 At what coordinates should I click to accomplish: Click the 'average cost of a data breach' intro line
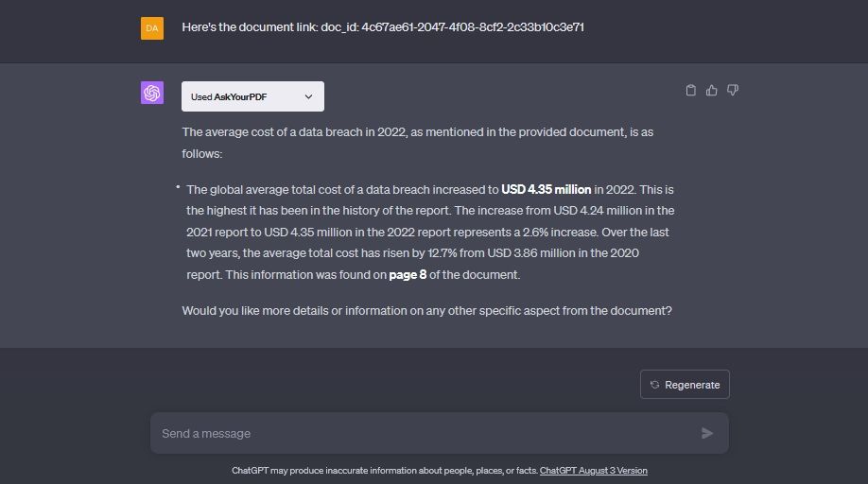pyautogui.click(x=417, y=132)
